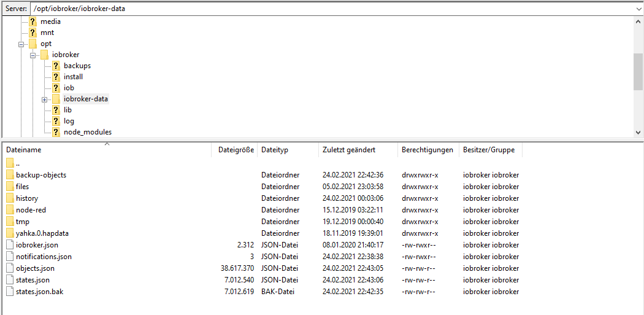Click the iobroker folder icon in tree
Image resolution: width=644 pixels, height=315 pixels.
(x=44, y=55)
